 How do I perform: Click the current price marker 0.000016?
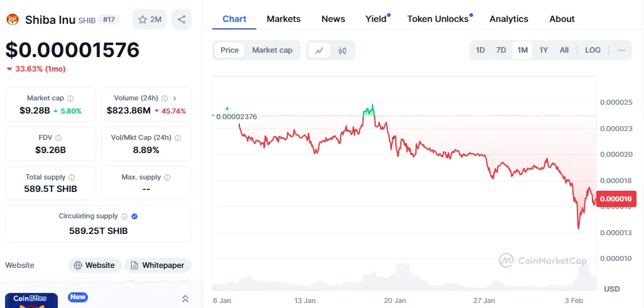[617, 199]
